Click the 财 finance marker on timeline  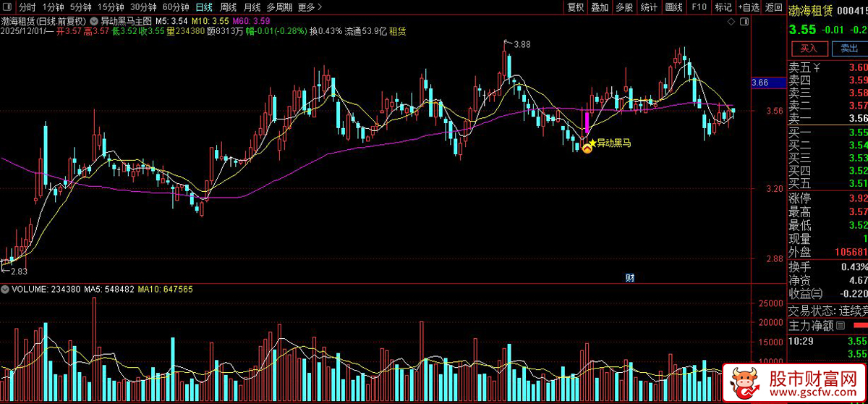click(629, 277)
